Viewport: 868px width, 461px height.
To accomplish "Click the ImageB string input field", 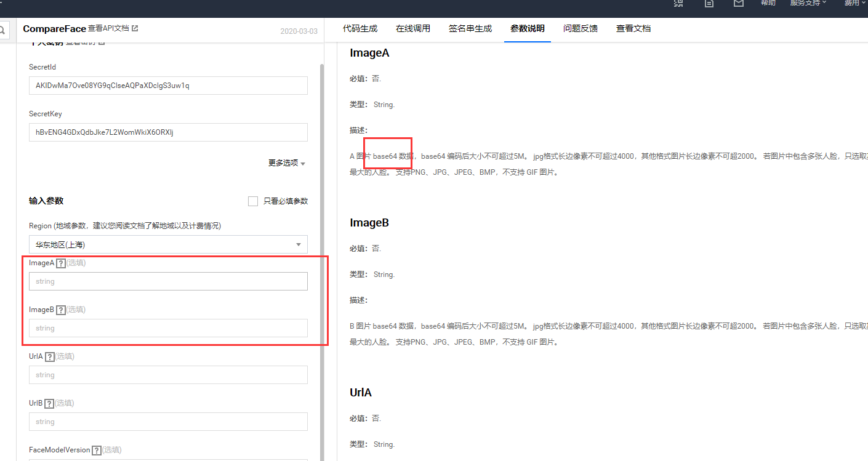I will (x=168, y=328).
